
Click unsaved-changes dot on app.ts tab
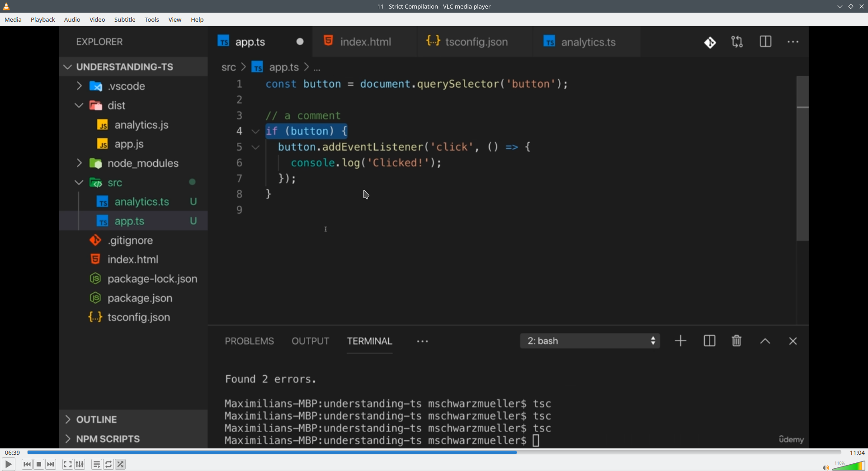300,42
